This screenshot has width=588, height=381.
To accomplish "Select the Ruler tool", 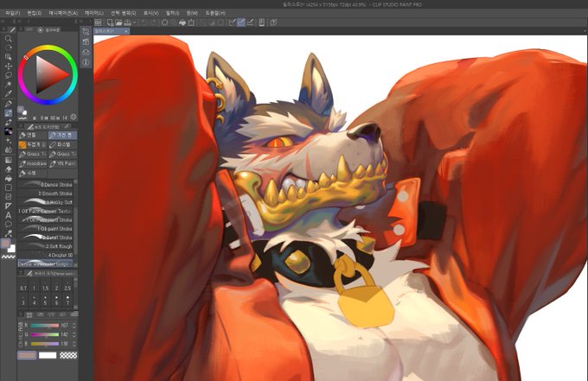I will pos(9,206).
